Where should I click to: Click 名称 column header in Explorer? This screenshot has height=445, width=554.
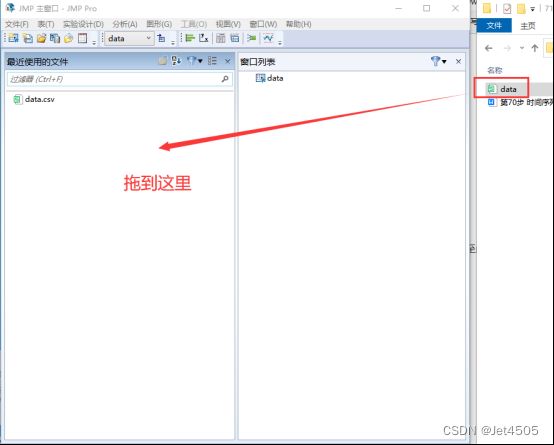pos(495,70)
